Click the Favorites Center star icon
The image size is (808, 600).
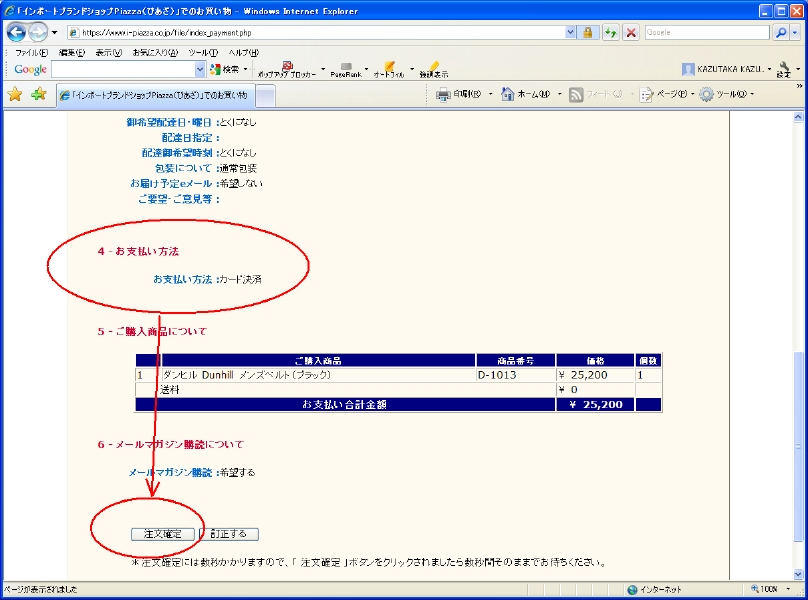click(x=15, y=94)
